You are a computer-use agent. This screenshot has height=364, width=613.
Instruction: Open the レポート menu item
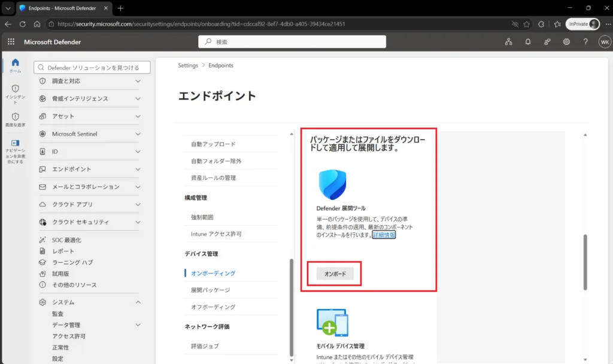click(x=63, y=251)
